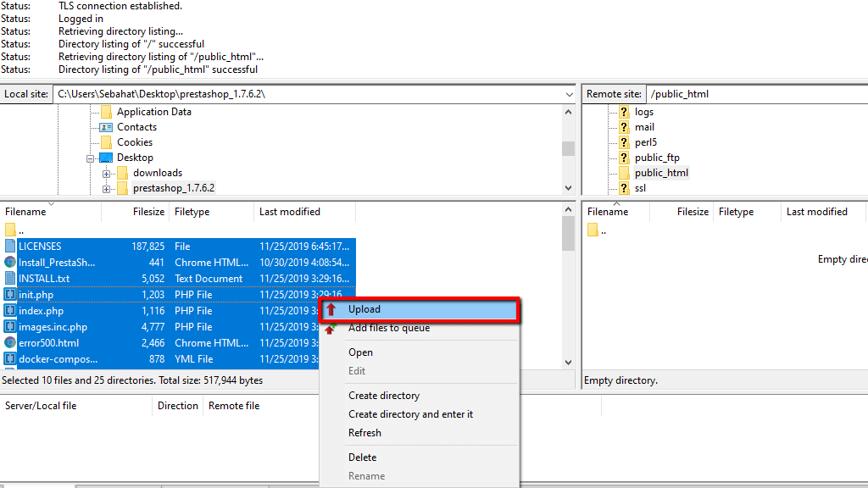Click the Install_PrestaSh Chrome HTML file icon

point(10,263)
